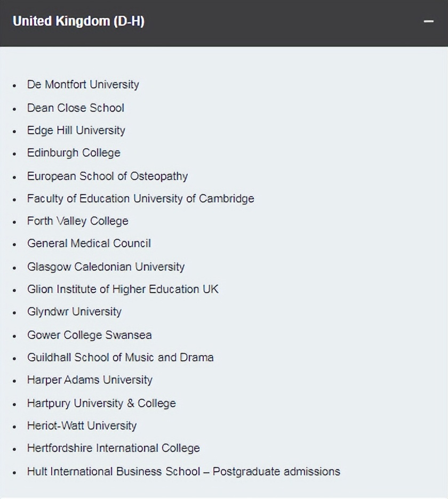
Task: Select Glion Institute of Higher Education UK
Action: [x=123, y=289]
